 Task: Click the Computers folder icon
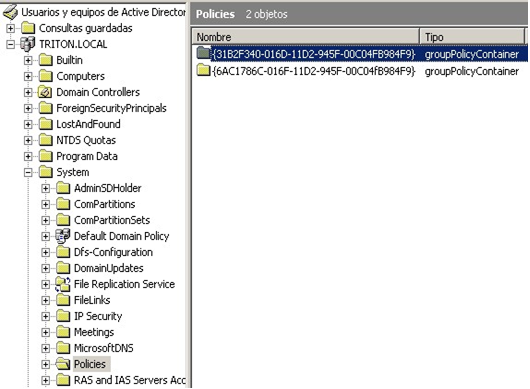[46, 76]
